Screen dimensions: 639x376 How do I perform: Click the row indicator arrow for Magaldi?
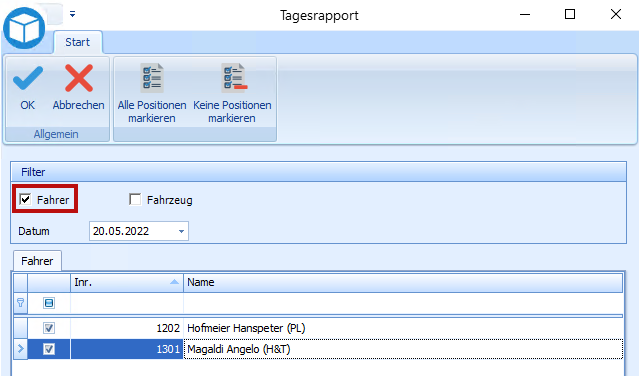point(20,349)
